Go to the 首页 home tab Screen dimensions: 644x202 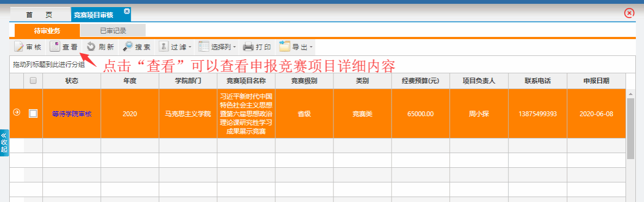click(x=39, y=15)
